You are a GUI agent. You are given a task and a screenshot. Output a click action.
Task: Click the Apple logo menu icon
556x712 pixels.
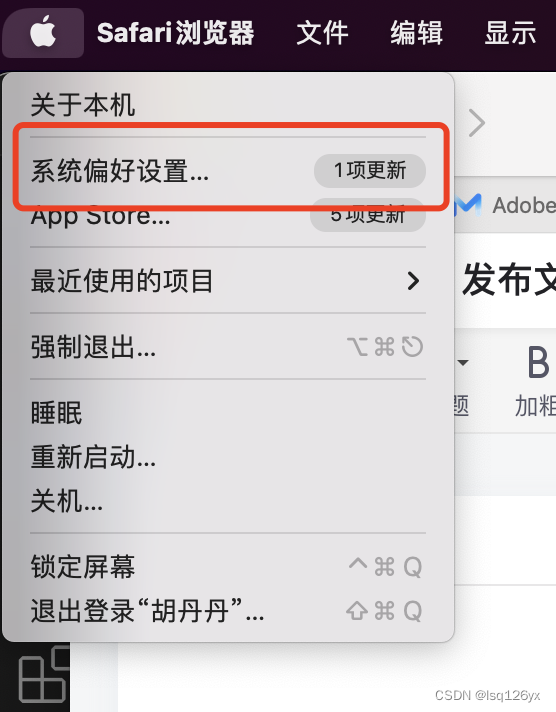click(43, 33)
